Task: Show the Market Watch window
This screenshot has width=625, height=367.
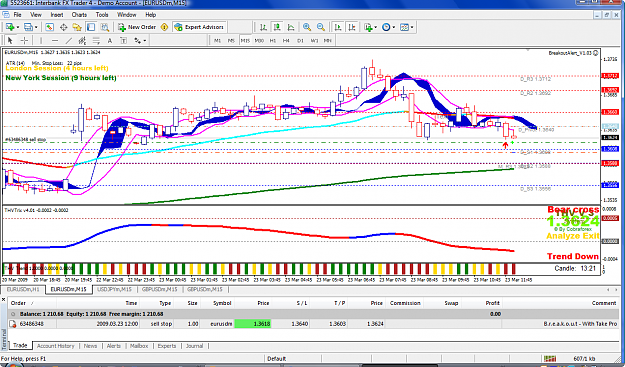Action: click(49, 27)
